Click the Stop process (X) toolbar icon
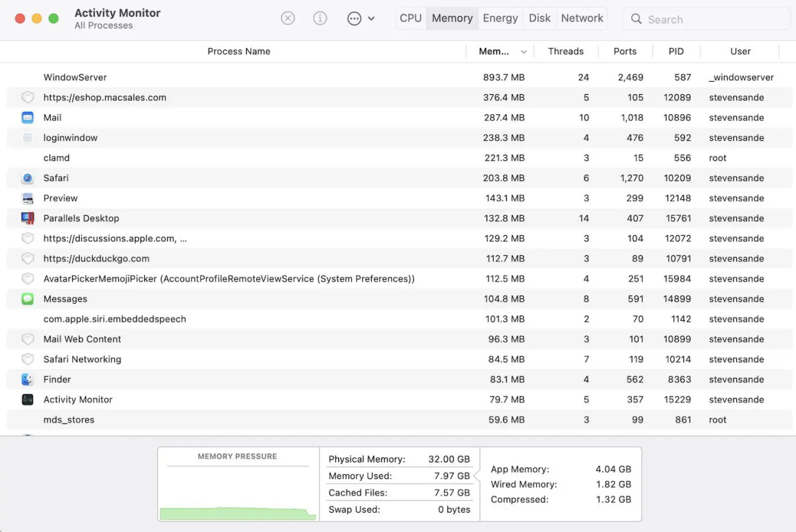The image size is (796, 532). pos(288,19)
